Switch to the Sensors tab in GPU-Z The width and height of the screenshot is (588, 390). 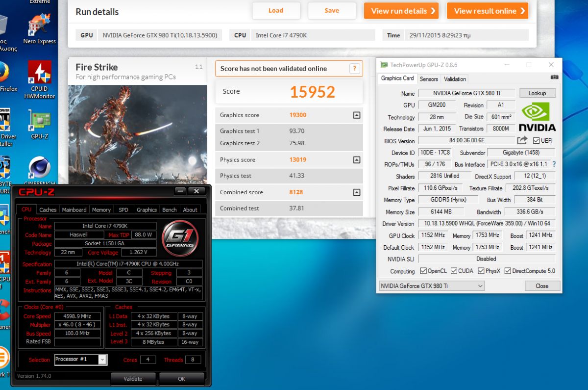point(429,79)
